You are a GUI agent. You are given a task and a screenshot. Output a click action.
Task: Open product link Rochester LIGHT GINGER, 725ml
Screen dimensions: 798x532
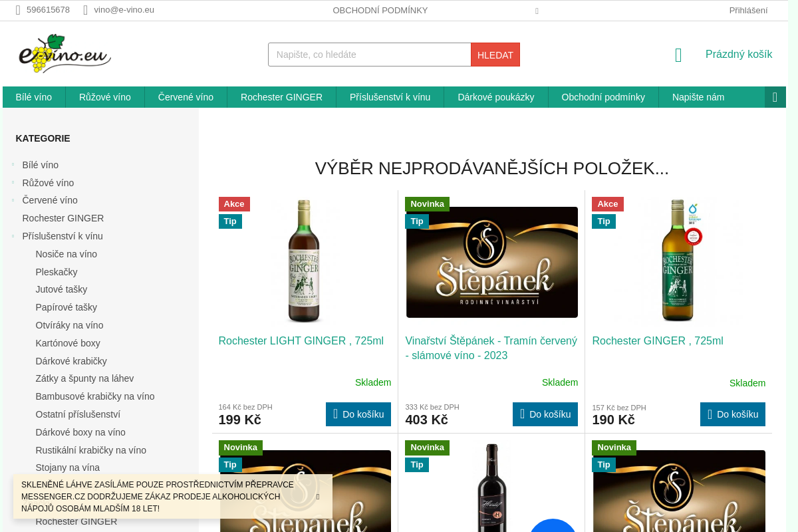coord(301,340)
